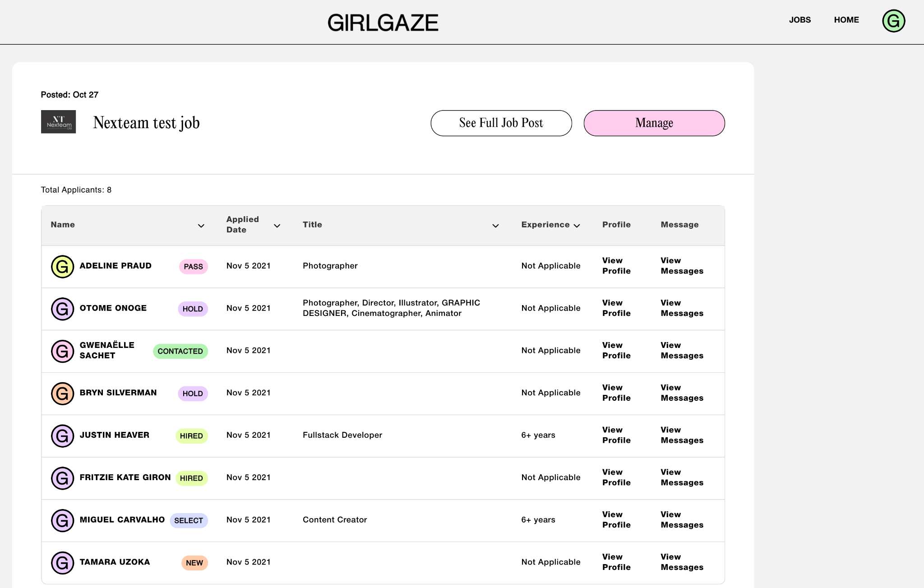
Task: View Profile of Bryn Silverman
Action: coord(616,393)
